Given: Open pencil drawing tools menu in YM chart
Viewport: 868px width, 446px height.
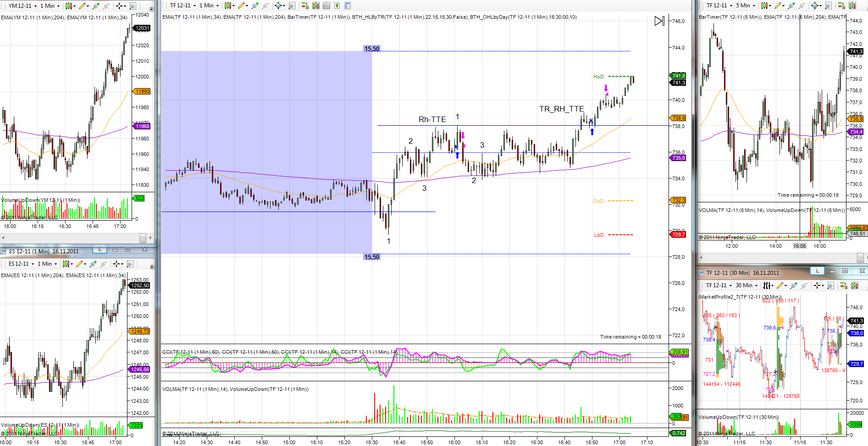Looking at the screenshot, I should tap(83, 6).
